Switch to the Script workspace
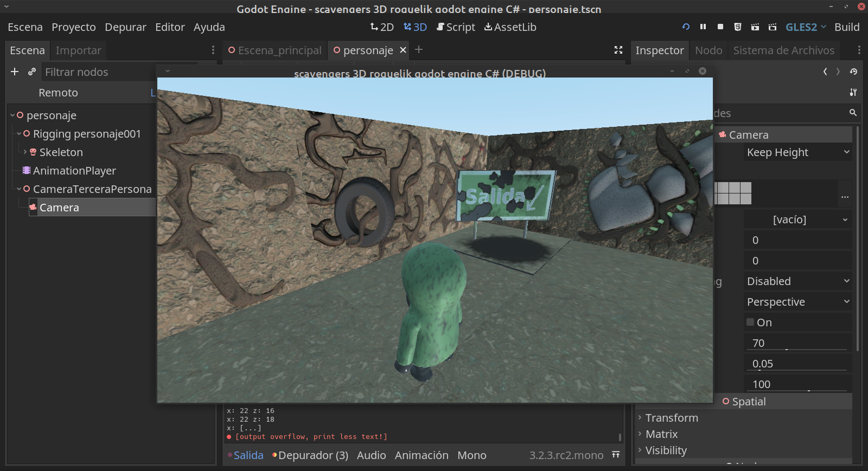 (456, 27)
